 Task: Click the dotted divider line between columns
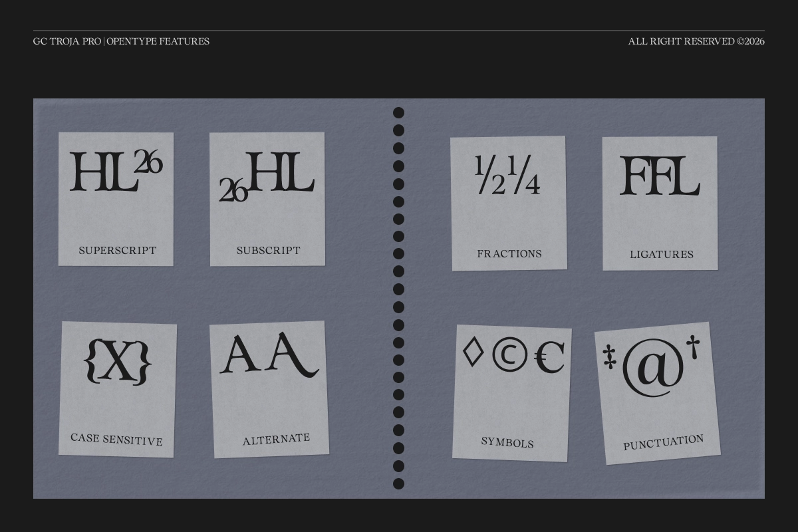click(x=398, y=299)
